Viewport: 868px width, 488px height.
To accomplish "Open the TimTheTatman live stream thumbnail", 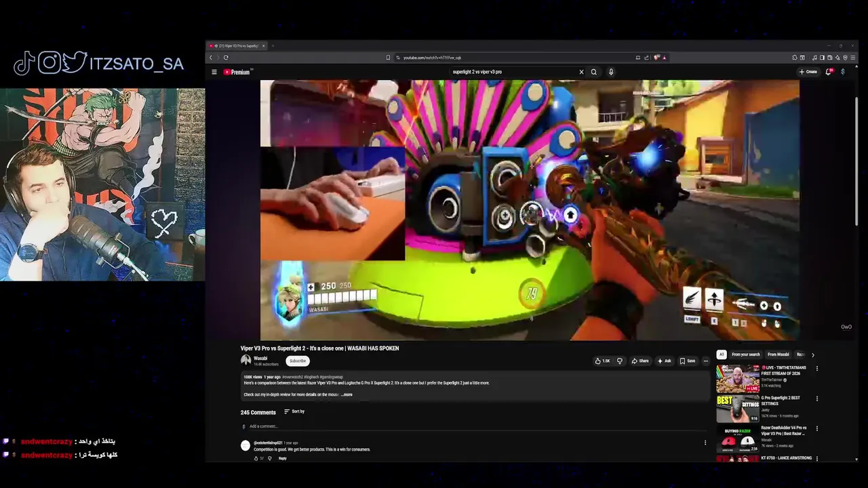I will tap(738, 378).
